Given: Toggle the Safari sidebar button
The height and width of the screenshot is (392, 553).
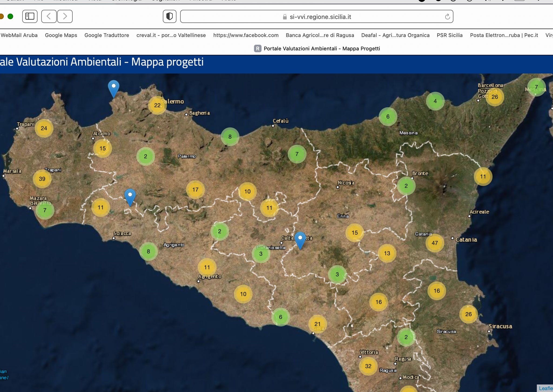Looking at the screenshot, I should click(x=30, y=16).
